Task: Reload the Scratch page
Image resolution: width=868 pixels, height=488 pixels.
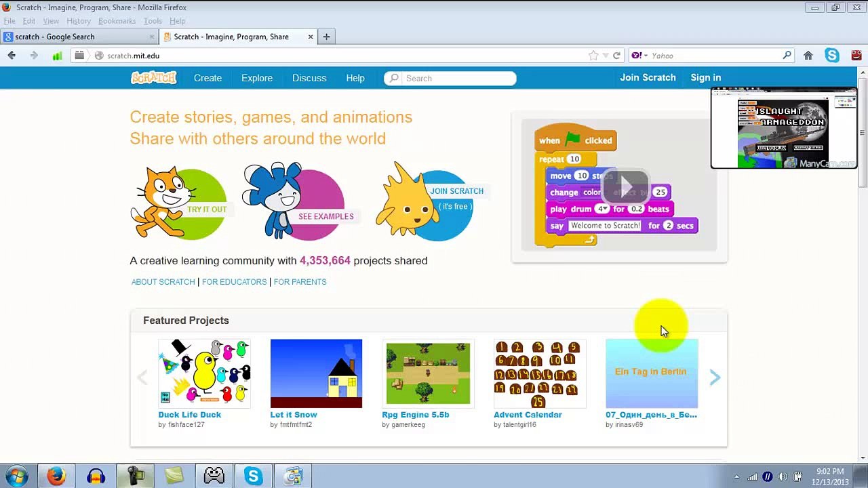Action: coord(616,56)
